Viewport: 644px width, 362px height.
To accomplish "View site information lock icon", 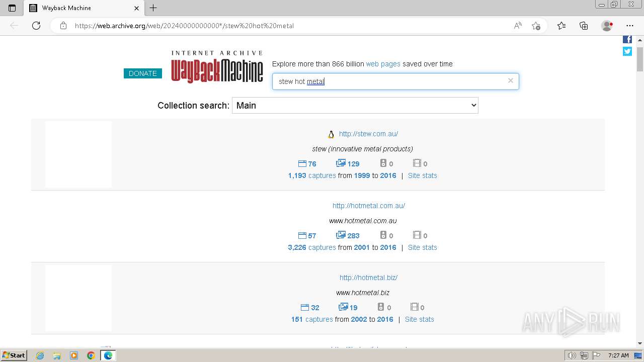I will [x=63, y=26].
